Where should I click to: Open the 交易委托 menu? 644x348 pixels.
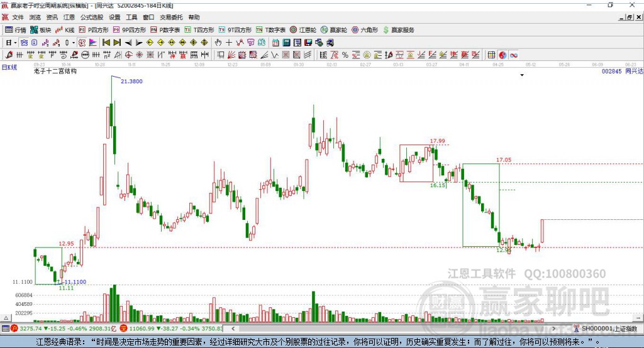tap(171, 17)
